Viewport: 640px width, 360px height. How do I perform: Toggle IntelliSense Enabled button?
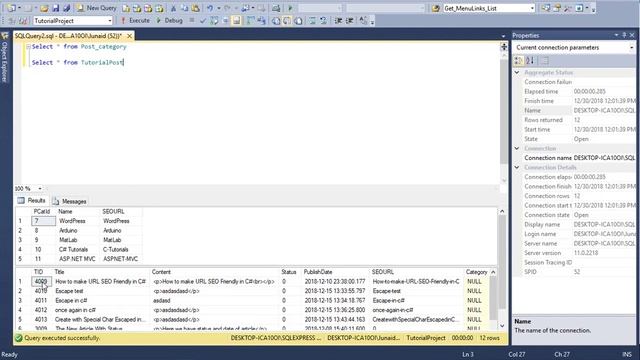click(236, 20)
